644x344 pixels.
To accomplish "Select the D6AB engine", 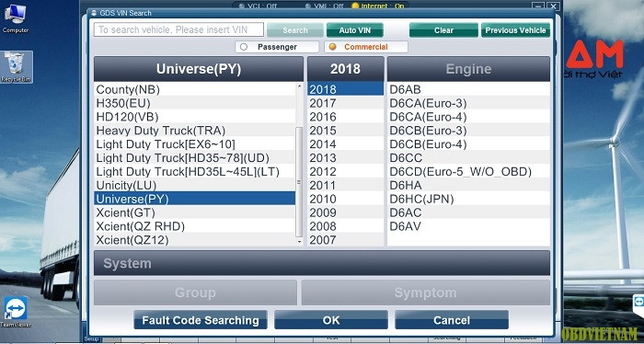I will 468,89.
